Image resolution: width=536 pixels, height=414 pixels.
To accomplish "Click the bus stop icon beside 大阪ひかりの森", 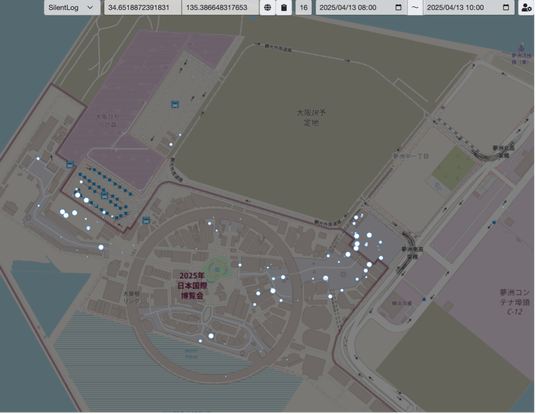I will (x=70, y=165).
